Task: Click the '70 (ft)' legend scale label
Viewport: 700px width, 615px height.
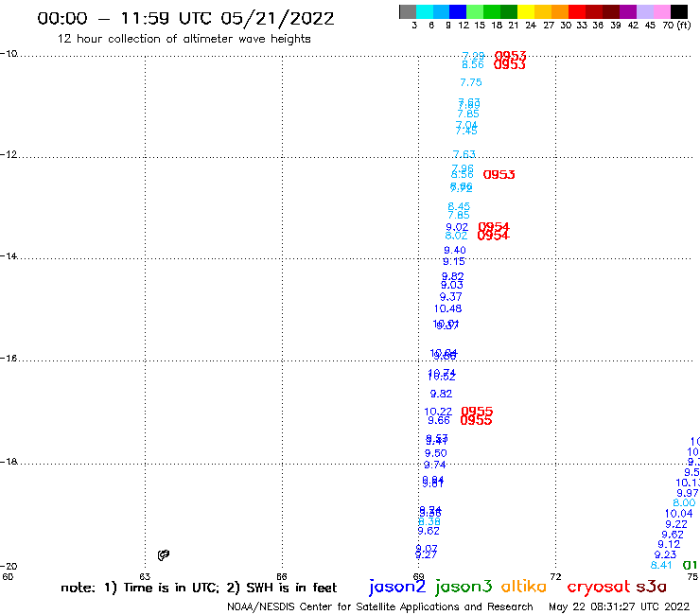Action: [676, 25]
